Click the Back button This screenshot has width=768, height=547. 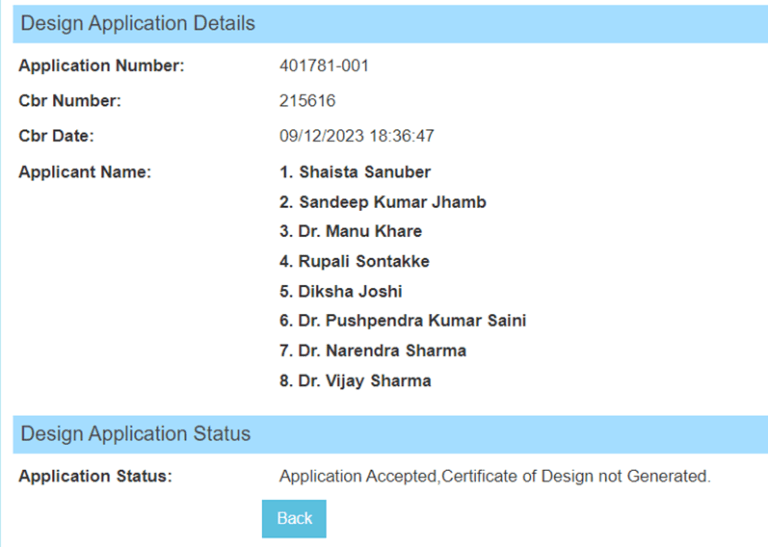(x=294, y=519)
